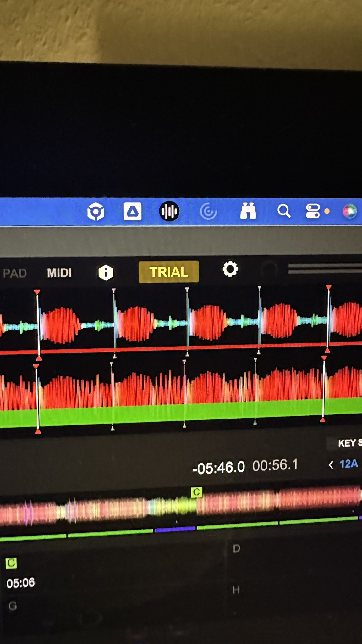Click the blue phrase segment under overview waveform

click(175, 530)
